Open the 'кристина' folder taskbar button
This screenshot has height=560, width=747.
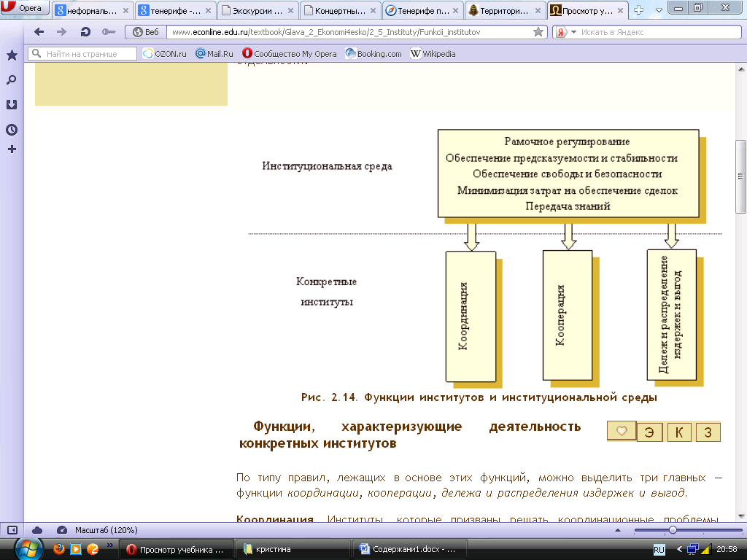(x=293, y=550)
